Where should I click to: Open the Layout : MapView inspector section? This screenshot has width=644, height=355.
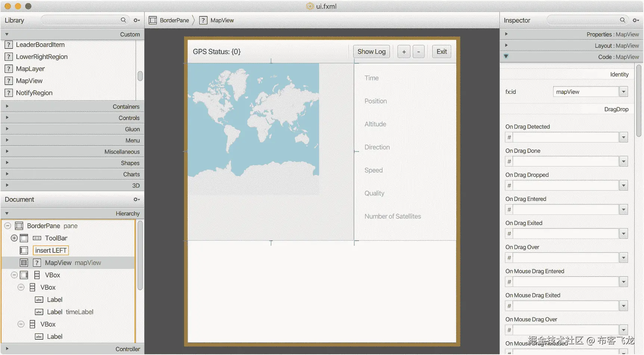pyautogui.click(x=506, y=45)
